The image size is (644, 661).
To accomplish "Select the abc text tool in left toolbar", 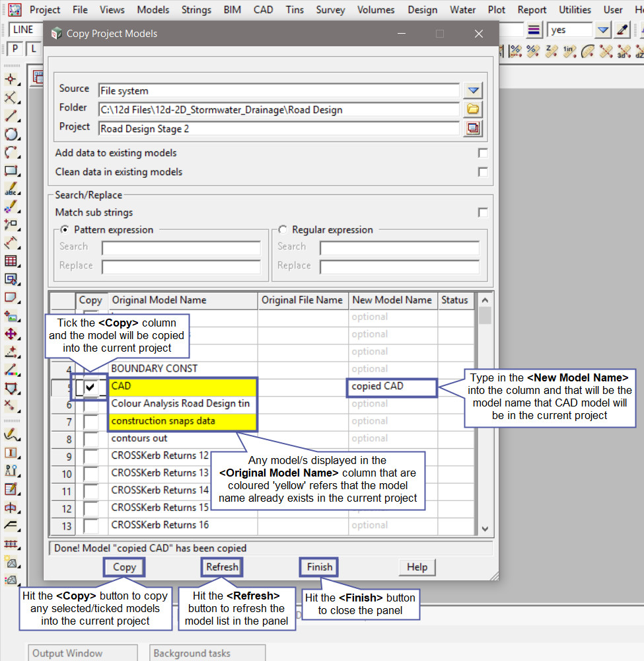I will point(11,189).
